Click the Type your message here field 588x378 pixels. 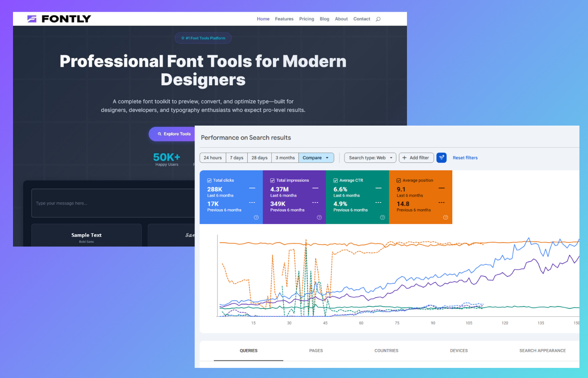pos(113,203)
